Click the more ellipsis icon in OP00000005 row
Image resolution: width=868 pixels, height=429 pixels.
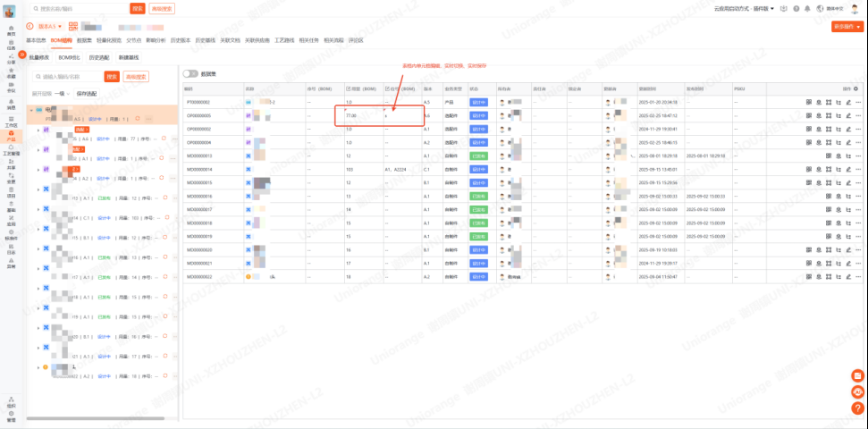856,116
